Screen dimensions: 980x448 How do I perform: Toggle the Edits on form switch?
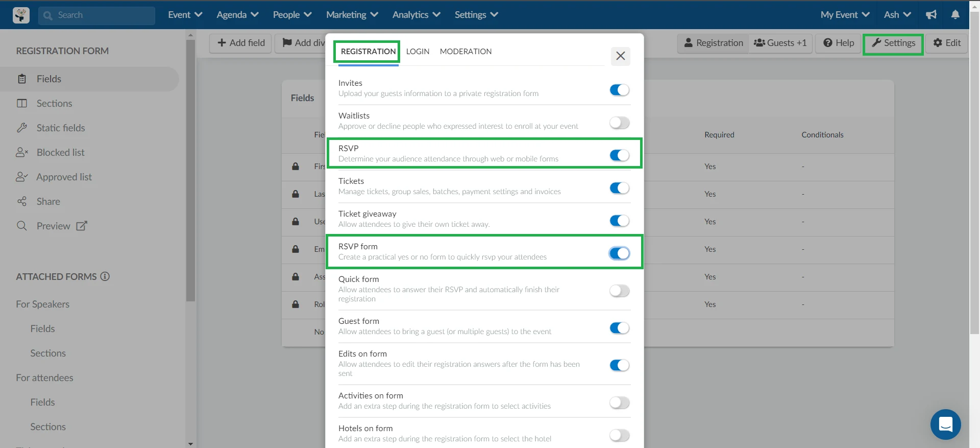pos(619,365)
